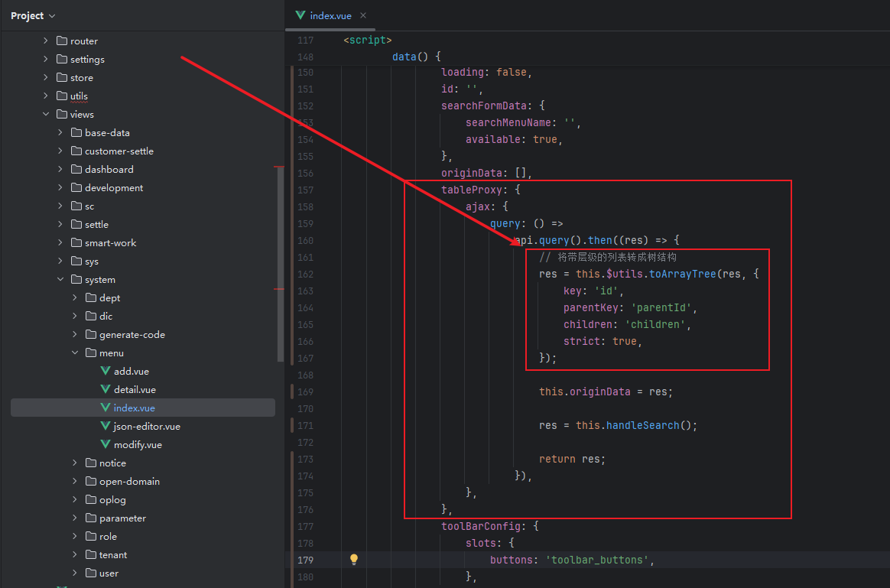This screenshot has height=588, width=890.
Task: Click the Vue icon beside json-editor.vue
Action: click(105, 426)
